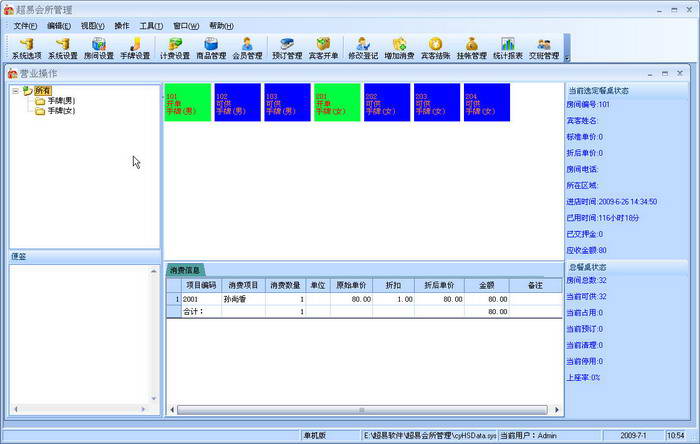Select the 所有 tree root item
The height and width of the screenshot is (444, 700).
click(x=43, y=91)
